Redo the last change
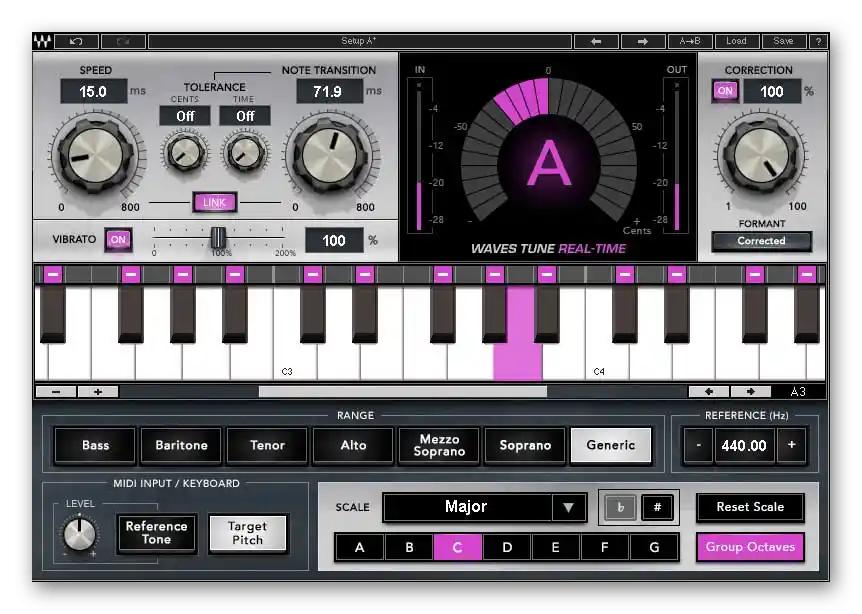862x614 pixels. (x=123, y=41)
